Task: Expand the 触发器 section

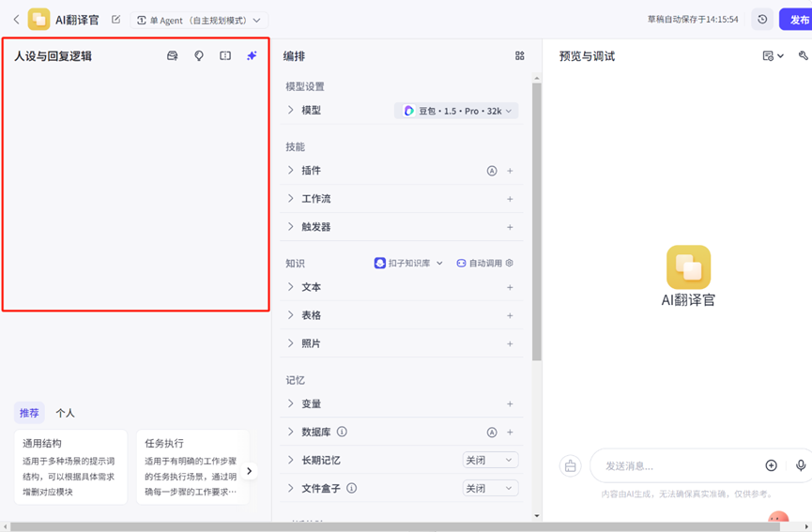Action: pos(290,227)
